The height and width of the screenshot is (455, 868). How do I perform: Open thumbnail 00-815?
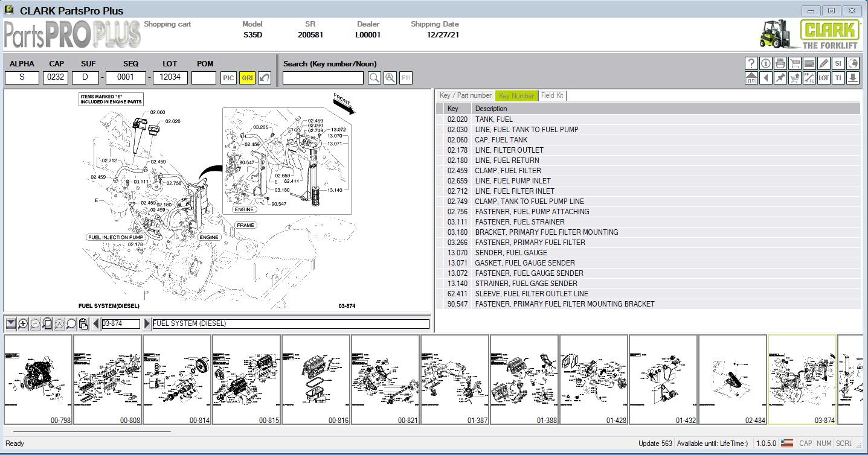click(x=246, y=380)
